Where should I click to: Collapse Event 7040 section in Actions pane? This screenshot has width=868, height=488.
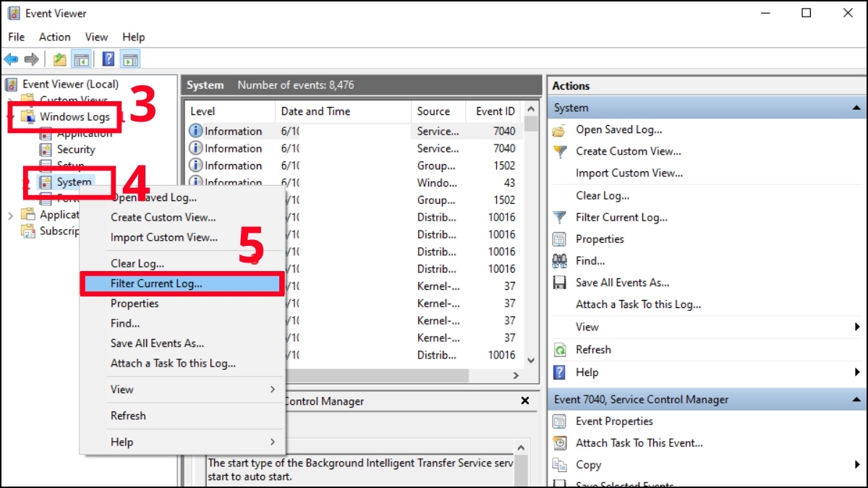tap(856, 399)
